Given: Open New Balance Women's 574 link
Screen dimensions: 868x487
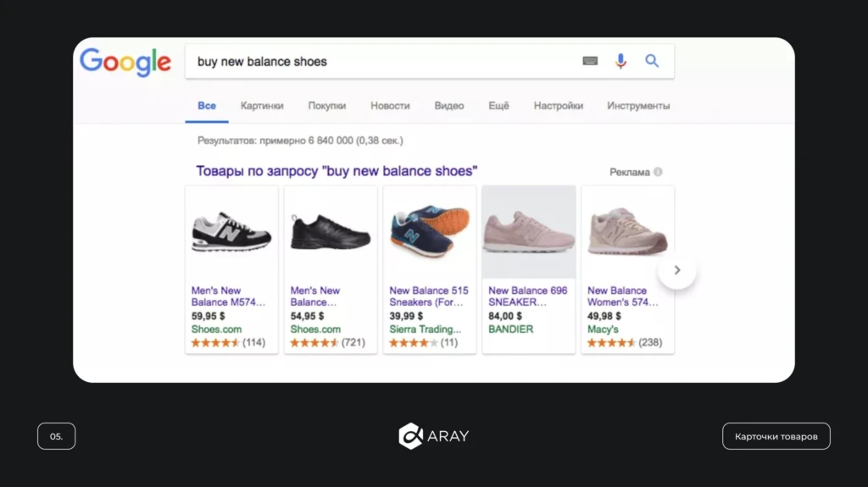Looking at the screenshot, I should tap(623, 296).
